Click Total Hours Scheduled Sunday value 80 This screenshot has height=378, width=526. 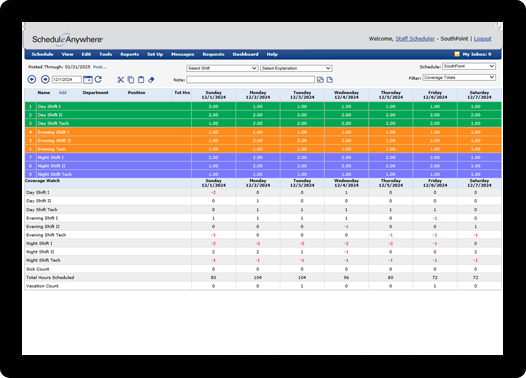(213, 277)
